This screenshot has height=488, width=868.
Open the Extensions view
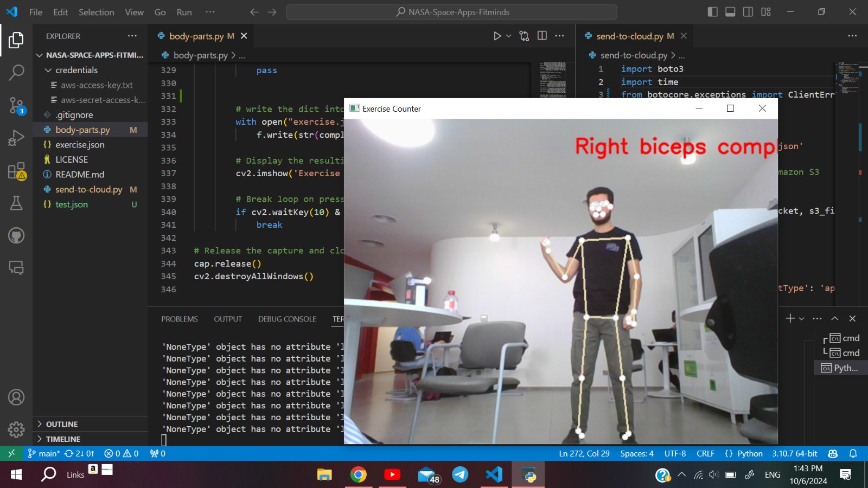16,171
